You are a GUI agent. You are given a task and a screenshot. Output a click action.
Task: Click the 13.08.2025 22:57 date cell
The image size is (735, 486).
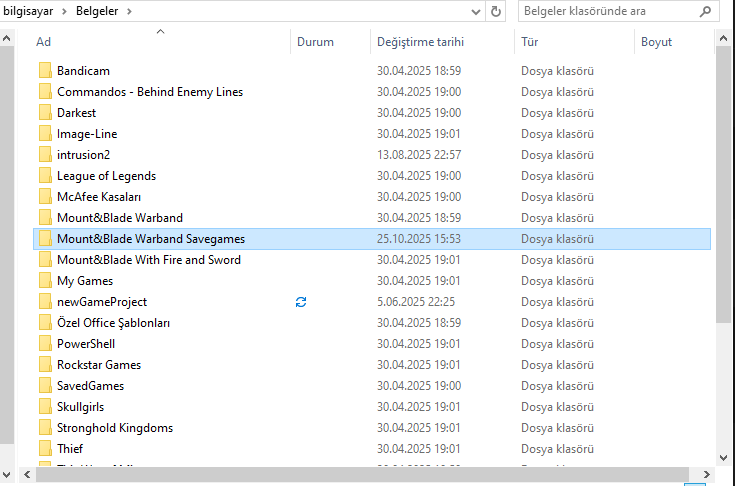(x=419, y=155)
